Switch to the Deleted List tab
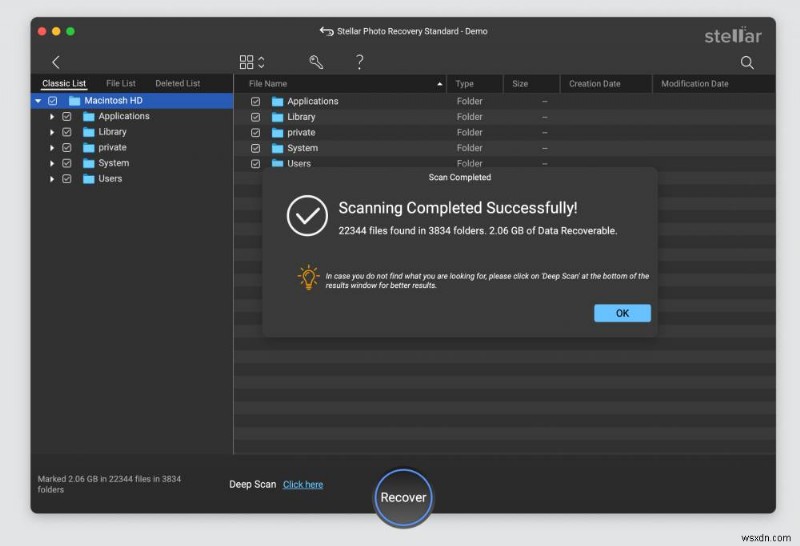Image resolution: width=800 pixels, height=546 pixels. coord(178,83)
